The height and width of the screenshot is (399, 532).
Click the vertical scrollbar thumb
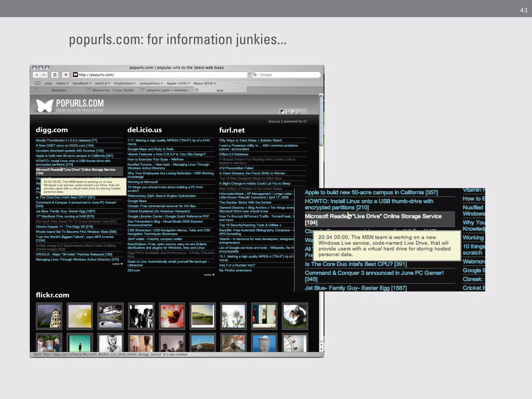click(x=321, y=121)
